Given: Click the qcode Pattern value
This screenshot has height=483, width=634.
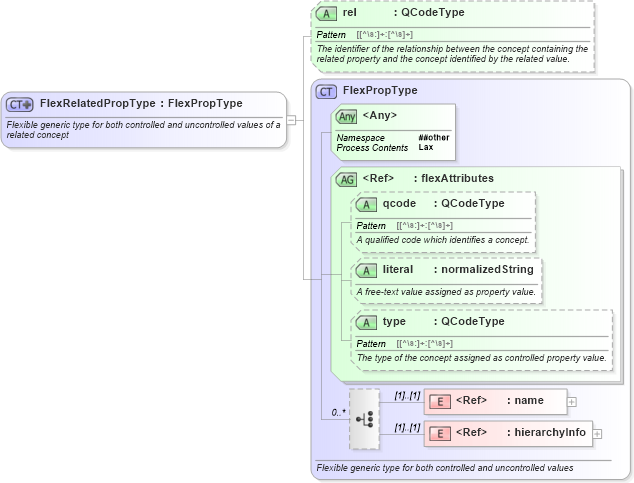Looking at the screenshot, I should [x=425, y=226].
